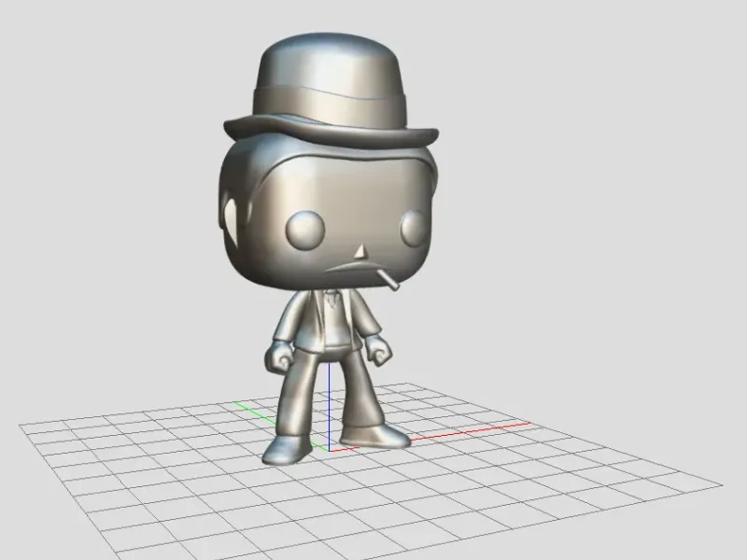
Task: Click the blue vertical Z axis line
Action: (x=330, y=406)
